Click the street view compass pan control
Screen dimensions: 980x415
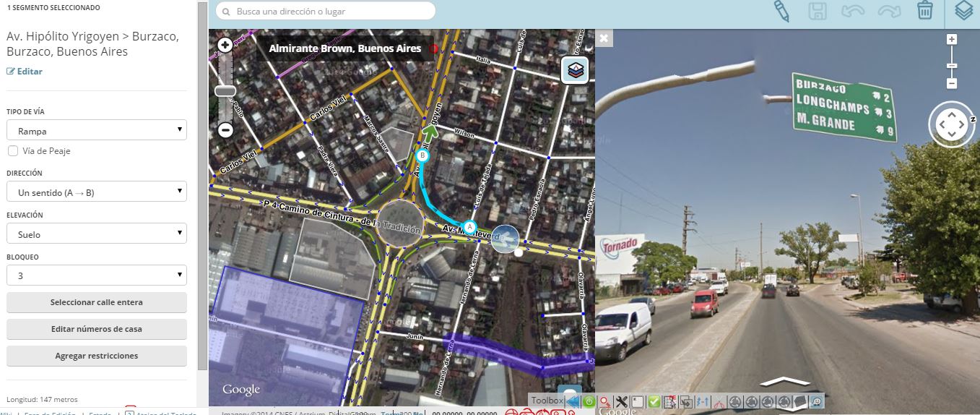click(951, 124)
